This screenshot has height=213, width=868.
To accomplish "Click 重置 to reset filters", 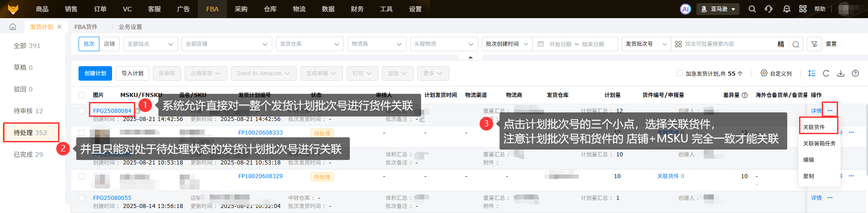I will [831, 44].
